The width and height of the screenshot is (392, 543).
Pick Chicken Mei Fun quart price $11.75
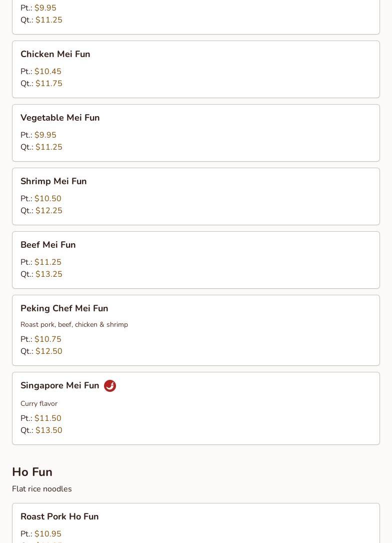click(x=49, y=84)
